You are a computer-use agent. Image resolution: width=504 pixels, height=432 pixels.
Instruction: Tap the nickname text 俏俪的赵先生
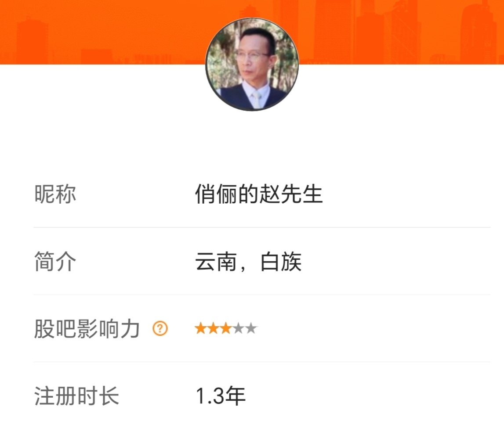tap(259, 194)
